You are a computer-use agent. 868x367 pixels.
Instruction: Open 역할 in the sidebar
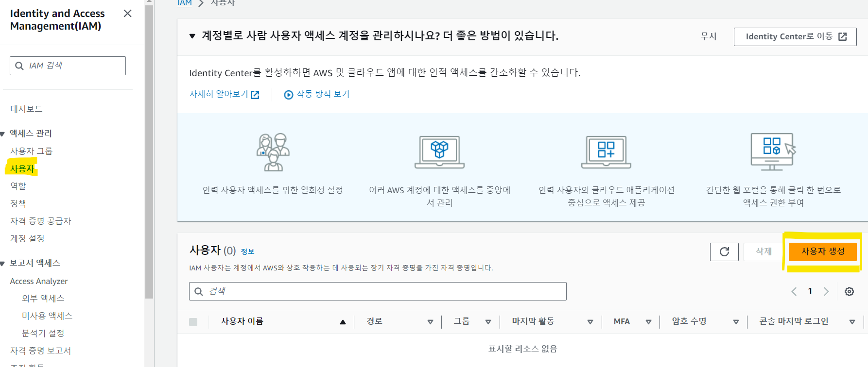(18, 186)
